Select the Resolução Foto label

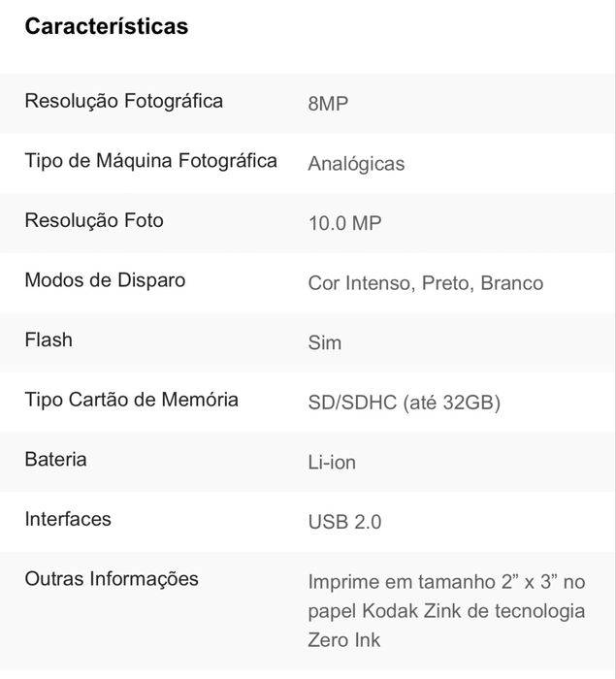tap(94, 220)
